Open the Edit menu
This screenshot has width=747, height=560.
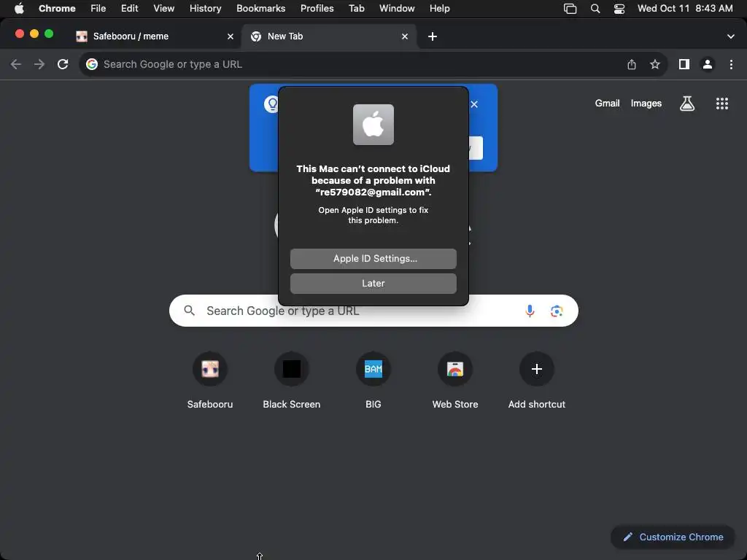(x=129, y=8)
